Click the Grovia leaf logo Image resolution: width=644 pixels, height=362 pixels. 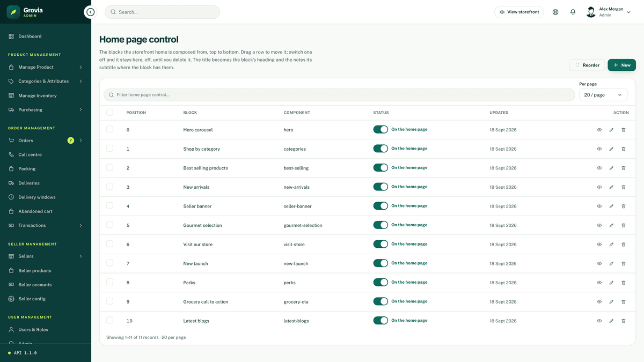[13, 12]
